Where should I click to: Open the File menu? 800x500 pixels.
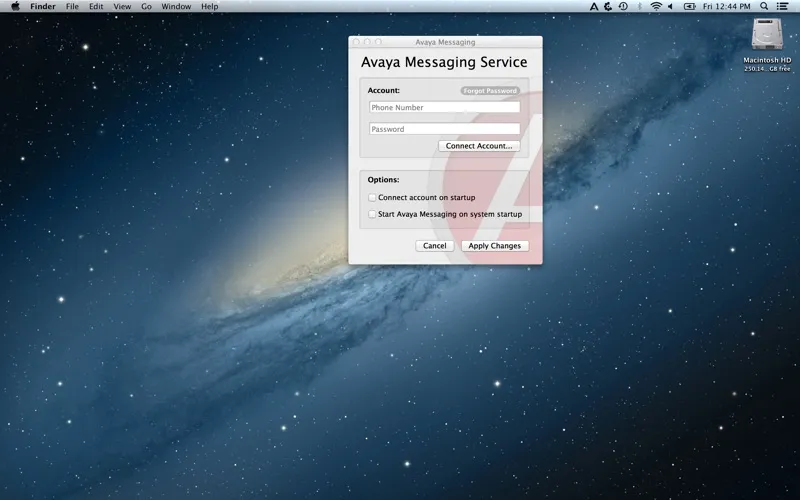(x=72, y=6)
